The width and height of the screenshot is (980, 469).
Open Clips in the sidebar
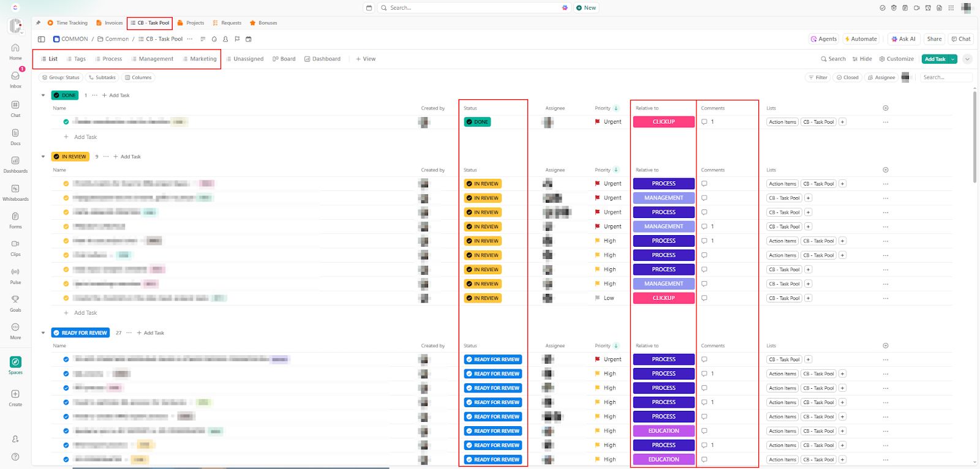(x=15, y=248)
